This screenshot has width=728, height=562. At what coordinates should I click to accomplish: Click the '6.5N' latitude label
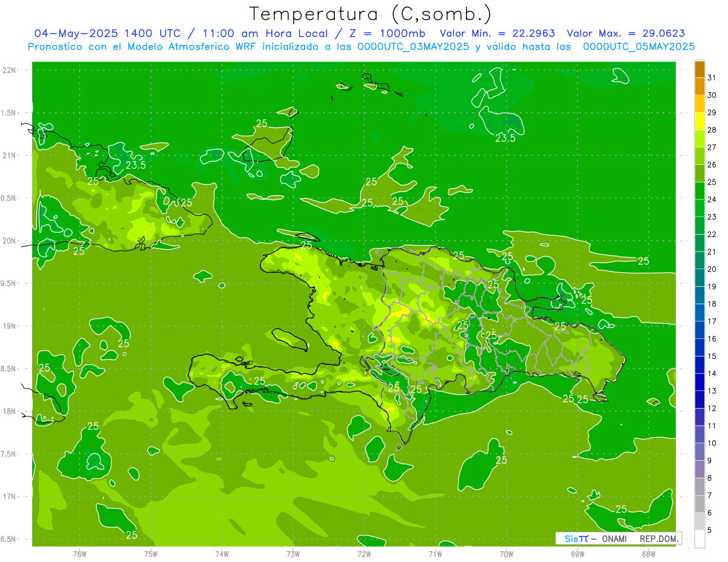point(8,539)
